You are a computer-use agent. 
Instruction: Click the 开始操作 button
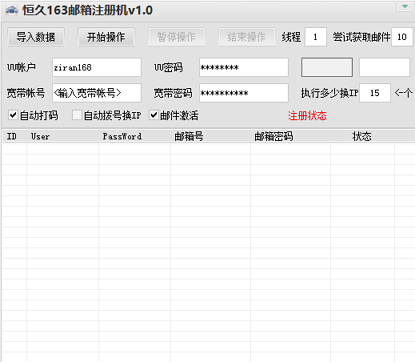pyautogui.click(x=106, y=37)
